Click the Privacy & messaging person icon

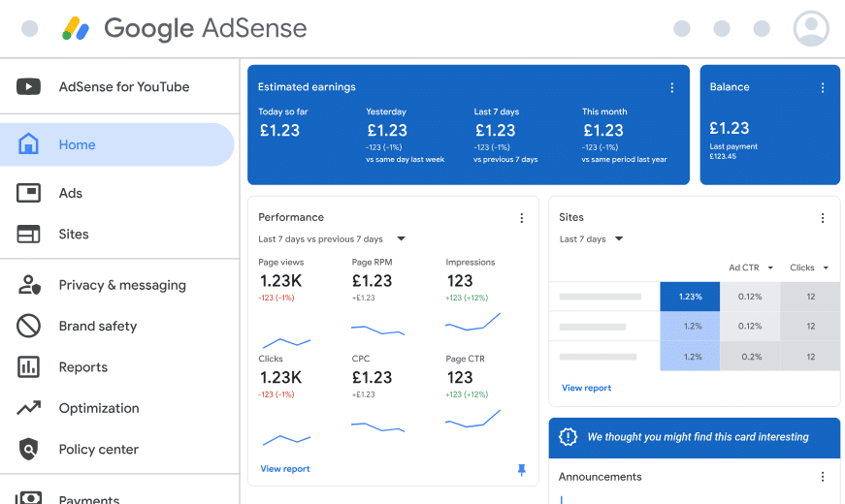pyautogui.click(x=28, y=285)
